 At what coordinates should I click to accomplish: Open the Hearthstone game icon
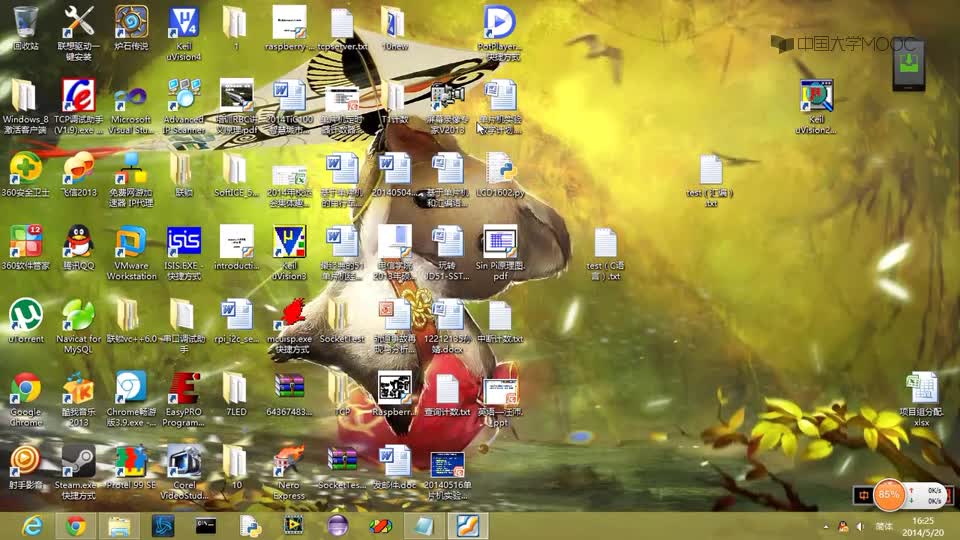[x=131, y=29]
